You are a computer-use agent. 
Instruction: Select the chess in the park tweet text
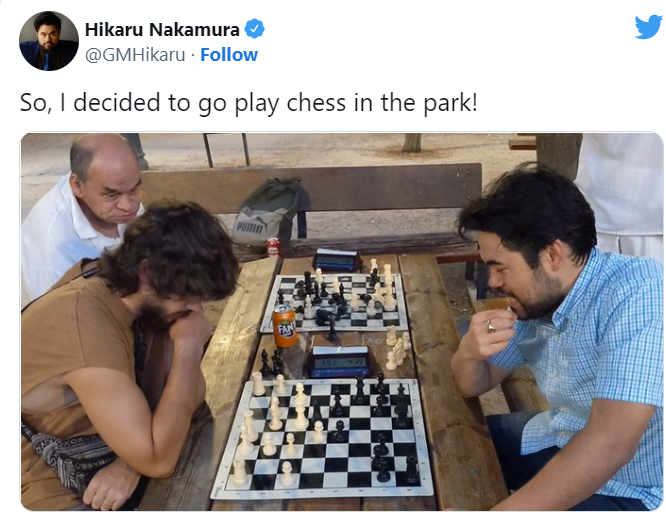(248, 103)
